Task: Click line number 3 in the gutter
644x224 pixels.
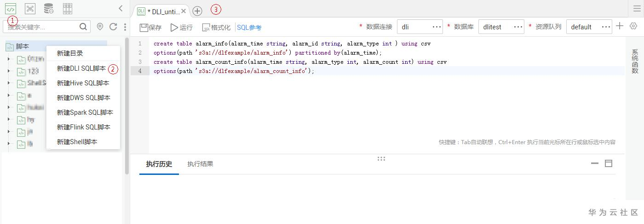Action: [x=140, y=62]
